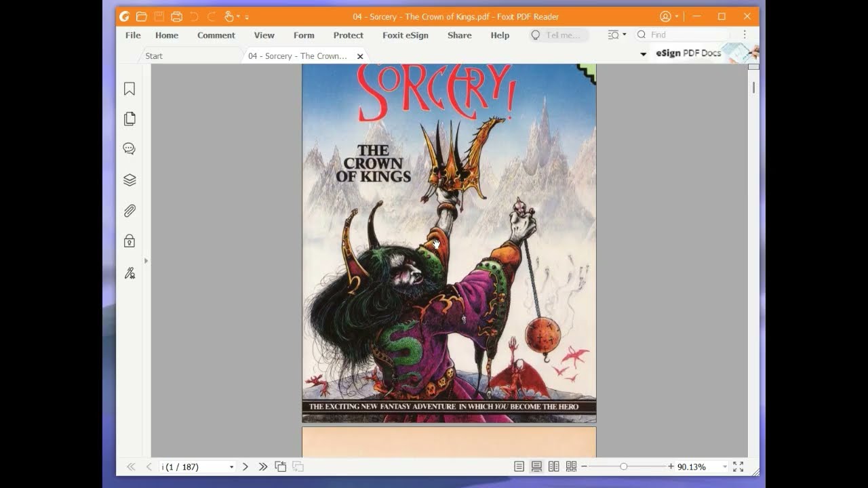Viewport: 868px width, 488px height.
Task: Open the user account icon
Action: coord(665,16)
